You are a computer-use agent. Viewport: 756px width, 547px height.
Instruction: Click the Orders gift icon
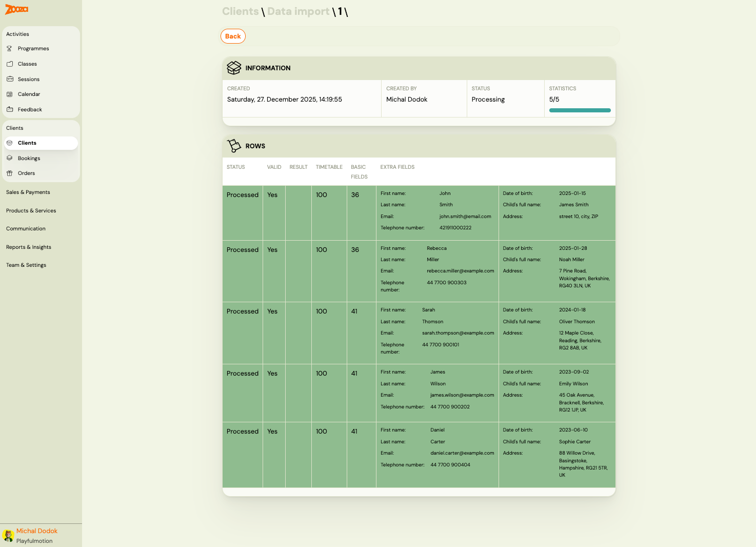pyautogui.click(x=9, y=173)
